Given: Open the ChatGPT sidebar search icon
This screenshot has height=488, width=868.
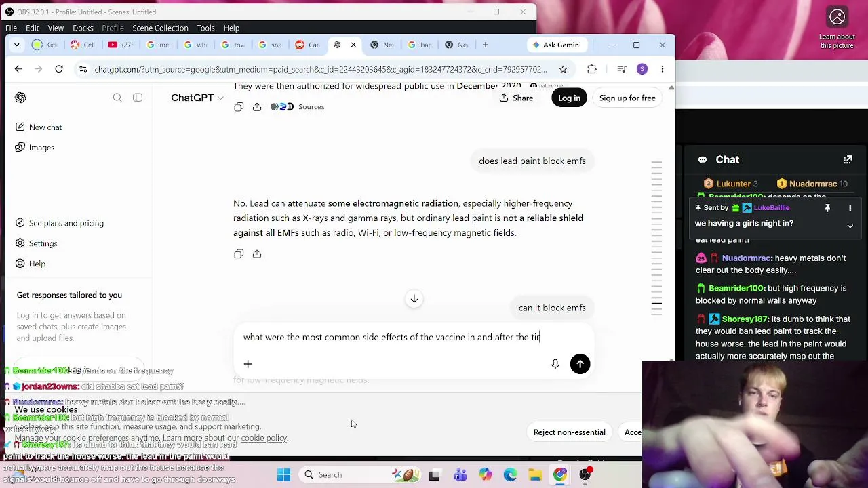Looking at the screenshot, I should [117, 98].
